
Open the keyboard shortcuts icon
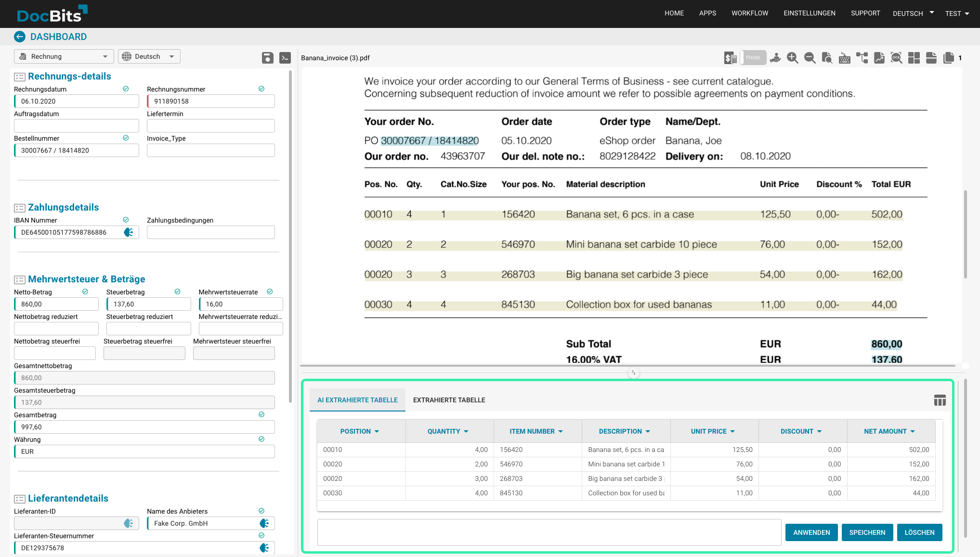(844, 57)
